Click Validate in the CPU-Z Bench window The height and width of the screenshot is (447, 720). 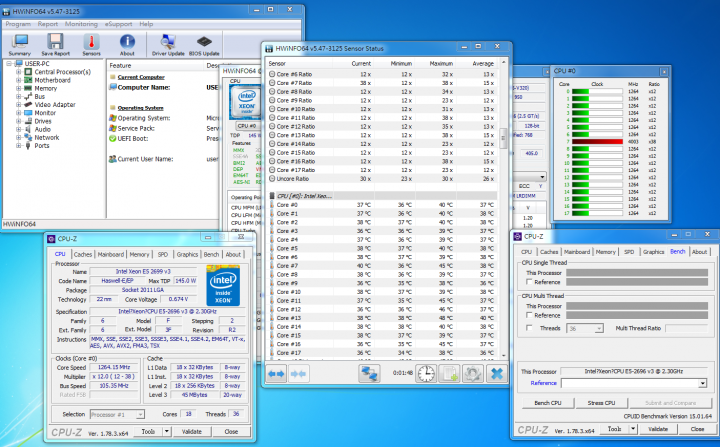pyautogui.click(x=658, y=429)
